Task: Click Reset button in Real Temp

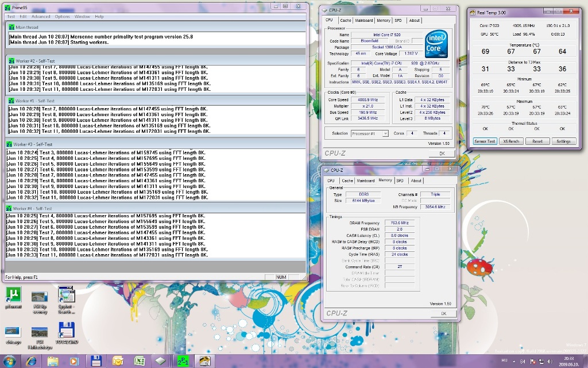Action: coord(537,141)
